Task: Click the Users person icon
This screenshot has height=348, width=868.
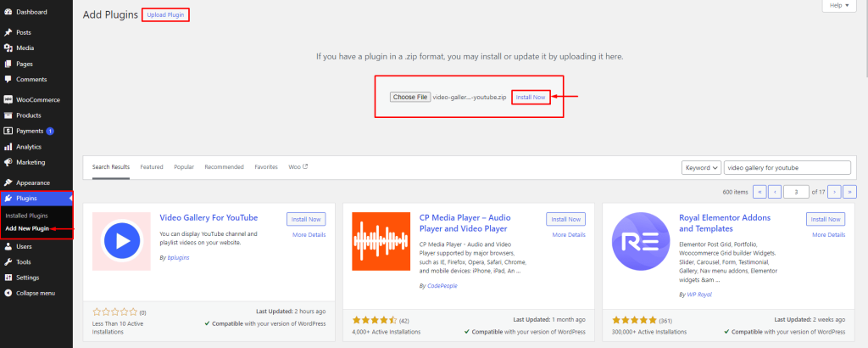Action: (8, 247)
